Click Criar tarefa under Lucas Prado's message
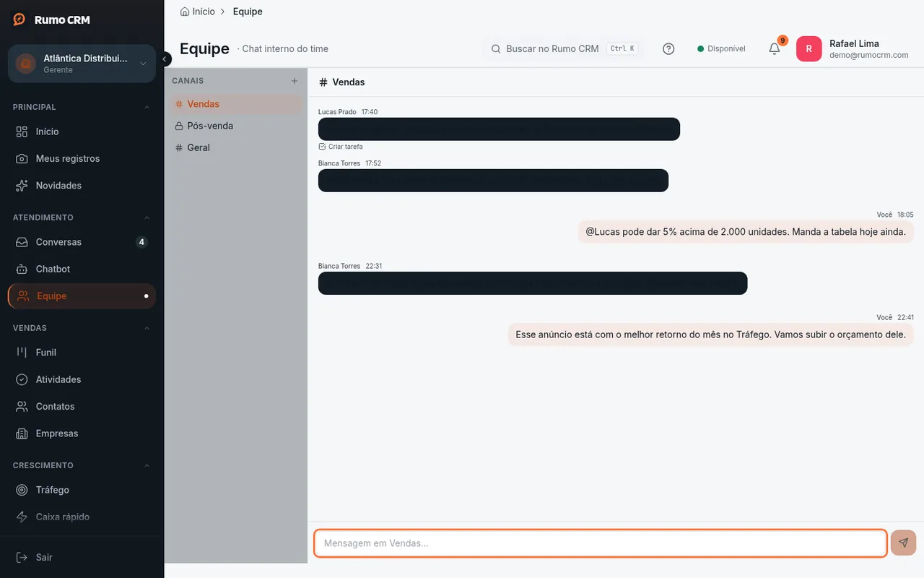The image size is (924, 578). point(341,147)
